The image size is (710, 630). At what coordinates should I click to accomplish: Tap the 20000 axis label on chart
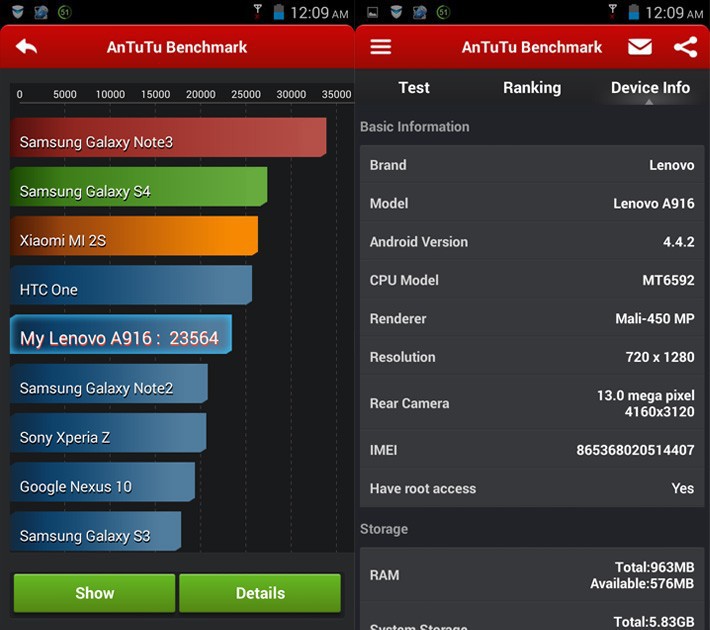point(201,94)
